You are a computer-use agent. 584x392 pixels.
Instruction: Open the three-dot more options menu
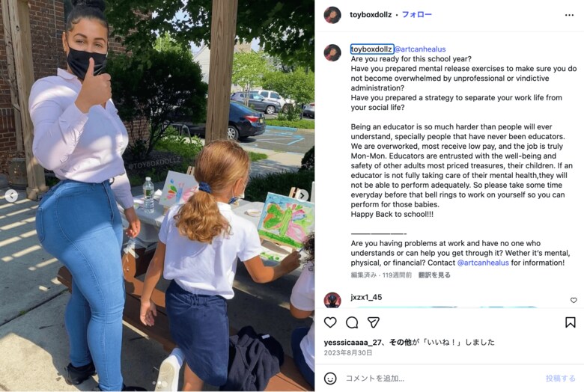(x=569, y=15)
